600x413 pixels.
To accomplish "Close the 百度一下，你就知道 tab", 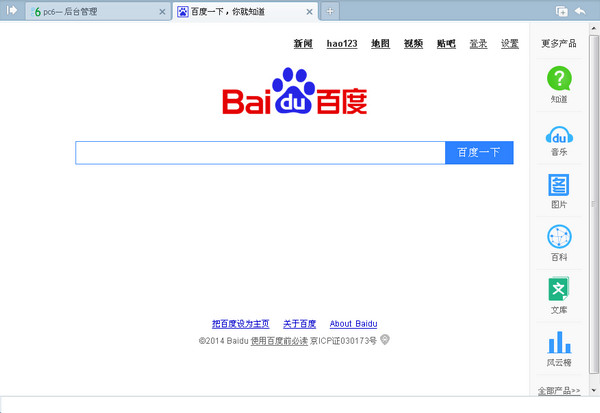I will [310, 12].
